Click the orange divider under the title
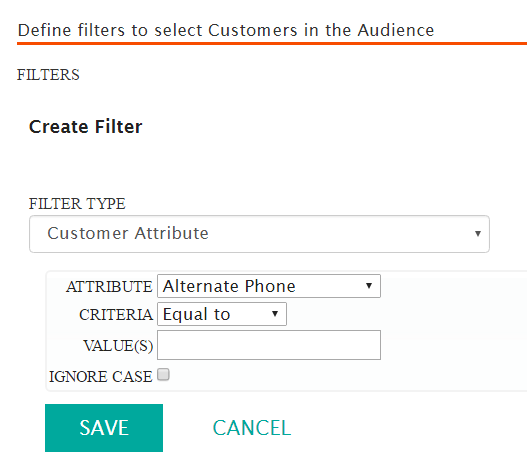Viewport: 527px width, 463px height. tap(272, 43)
